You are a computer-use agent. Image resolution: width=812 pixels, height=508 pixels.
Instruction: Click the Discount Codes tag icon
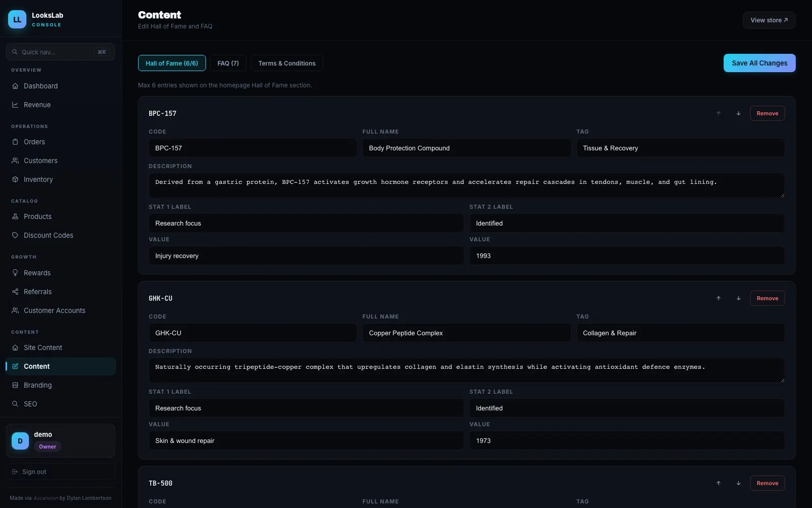coord(15,235)
